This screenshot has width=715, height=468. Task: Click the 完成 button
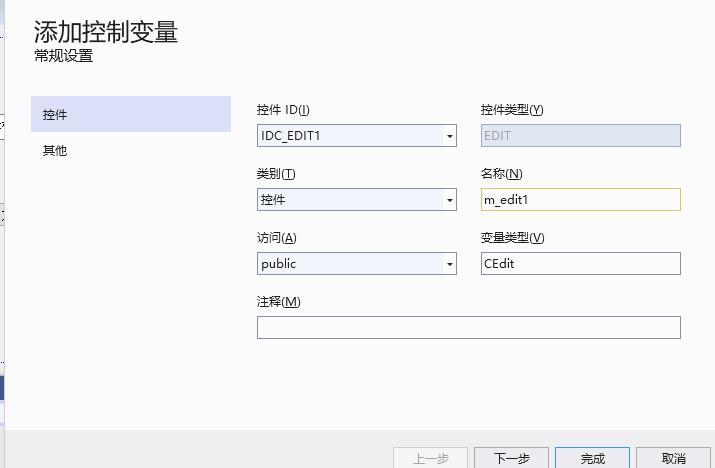click(592, 458)
